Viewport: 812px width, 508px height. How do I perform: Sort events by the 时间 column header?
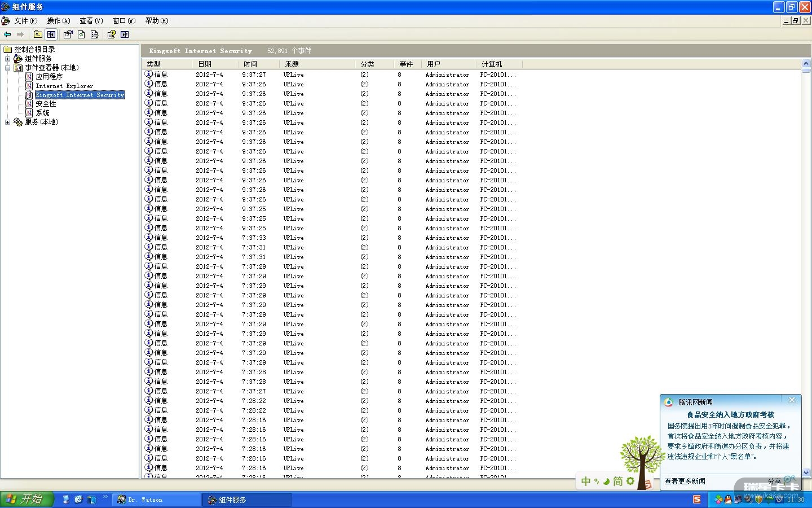(x=259, y=64)
